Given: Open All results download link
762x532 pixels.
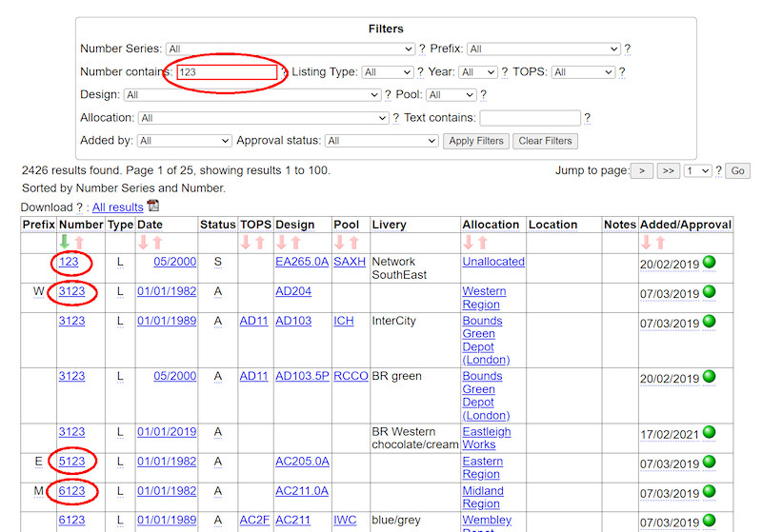Looking at the screenshot, I should pyautogui.click(x=117, y=207).
